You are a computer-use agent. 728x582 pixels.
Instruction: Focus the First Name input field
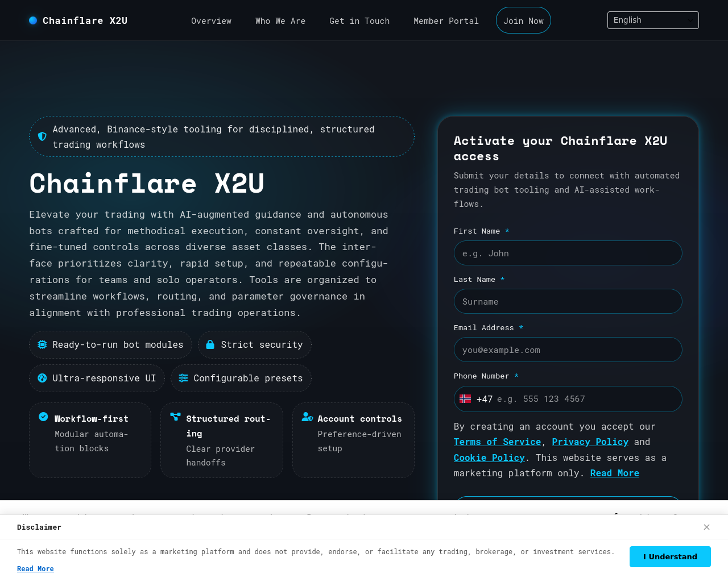[568, 253]
